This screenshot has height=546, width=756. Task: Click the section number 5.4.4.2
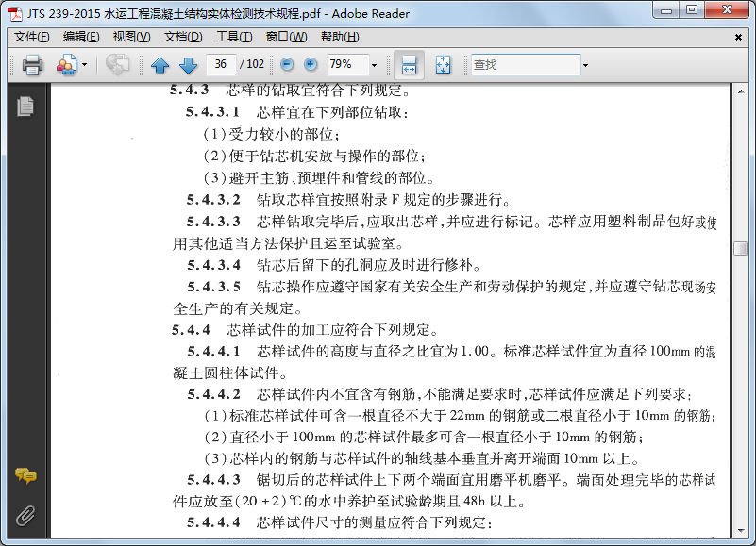(214, 394)
